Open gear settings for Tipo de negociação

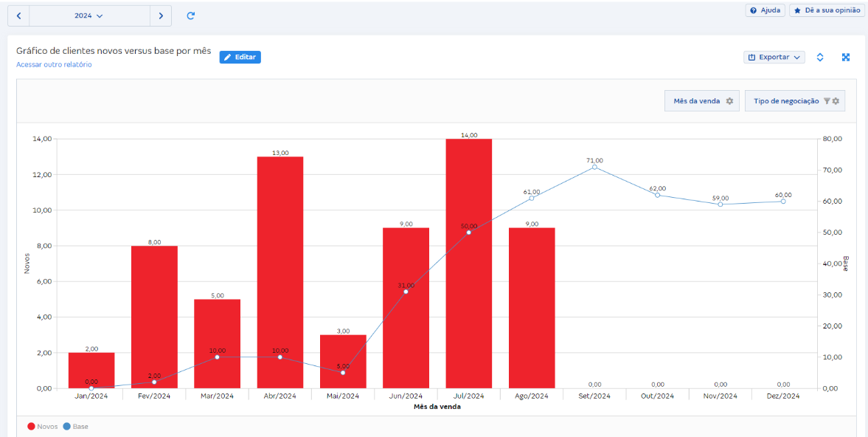[836, 101]
